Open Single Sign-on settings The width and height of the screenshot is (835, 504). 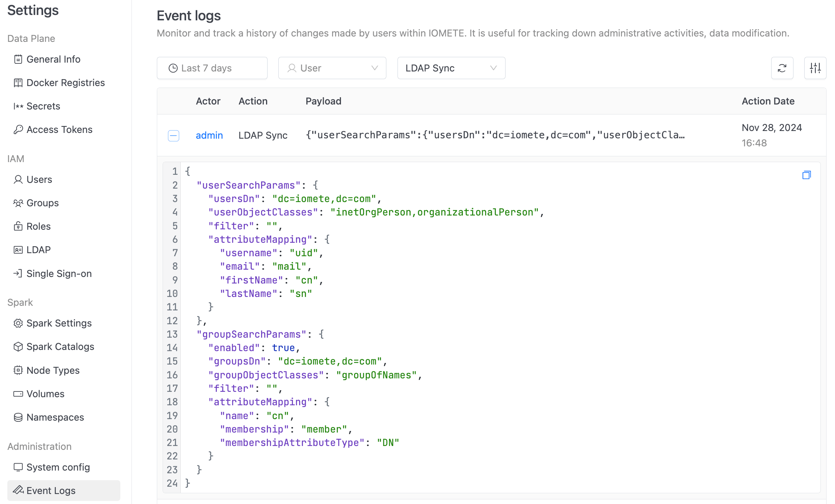(x=59, y=274)
